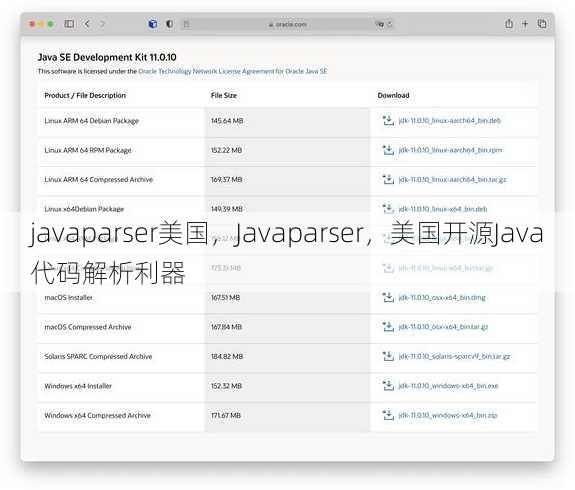Select the 184.82 MB file size
The width and height of the screenshot is (575, 490).
pos(227,356)
